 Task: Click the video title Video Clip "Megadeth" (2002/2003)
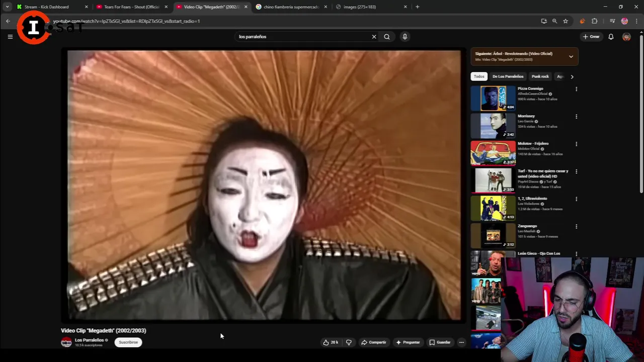tap(104, 331)
